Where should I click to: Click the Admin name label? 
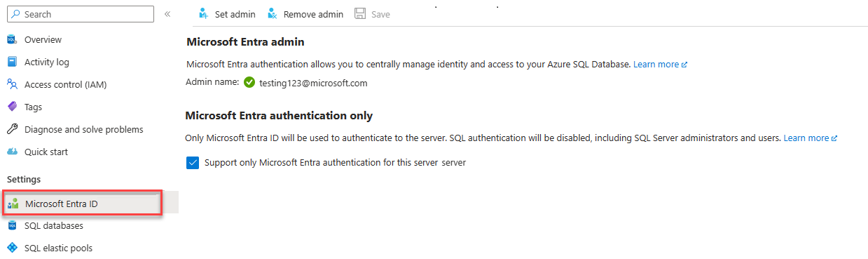[212, 83]
